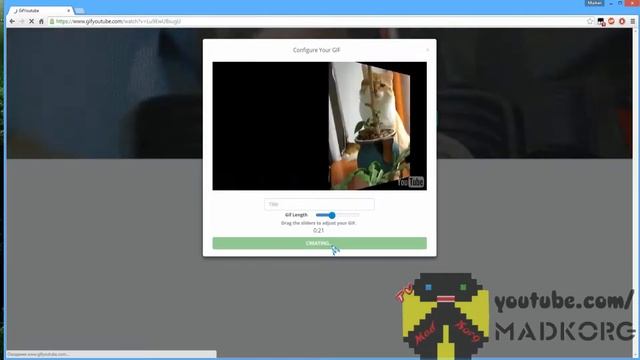Open a new tab beside GifYoutube
The width and height of the screenshot is (640, 360).
click(x=80, y=11)
